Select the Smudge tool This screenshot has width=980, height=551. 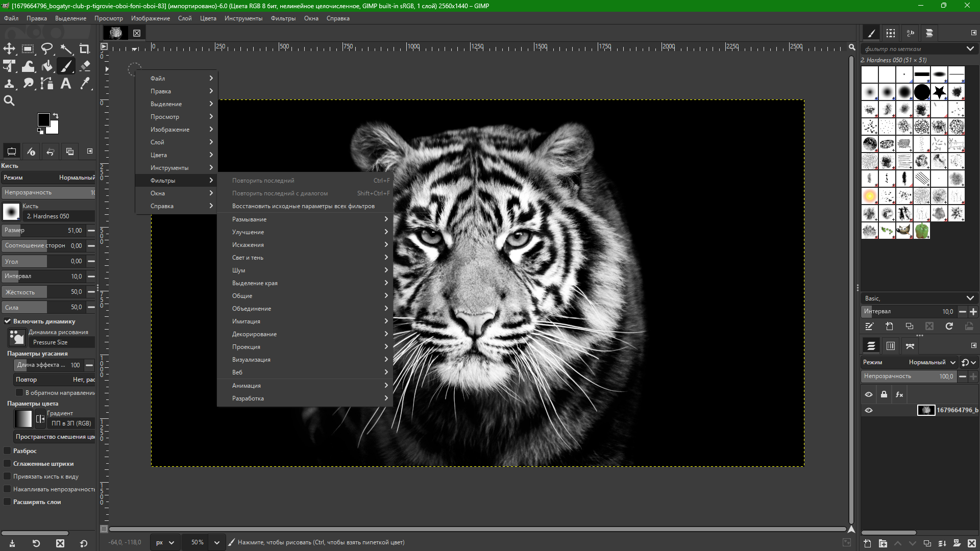pyautogui.click(x=28, y=84)
